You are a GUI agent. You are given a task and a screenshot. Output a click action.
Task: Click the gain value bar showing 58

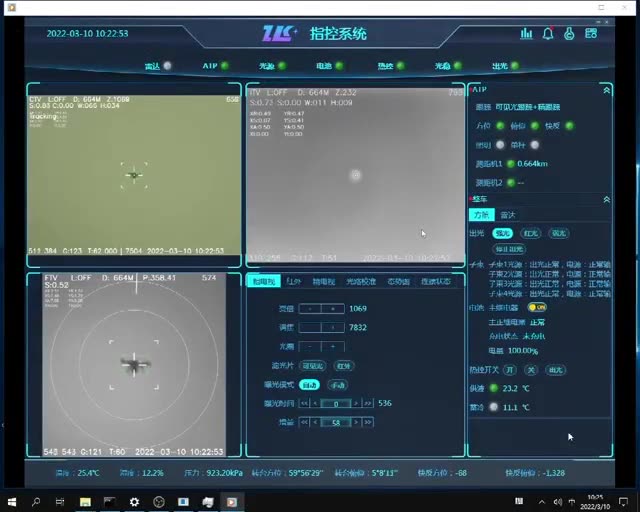coord(336,422)
